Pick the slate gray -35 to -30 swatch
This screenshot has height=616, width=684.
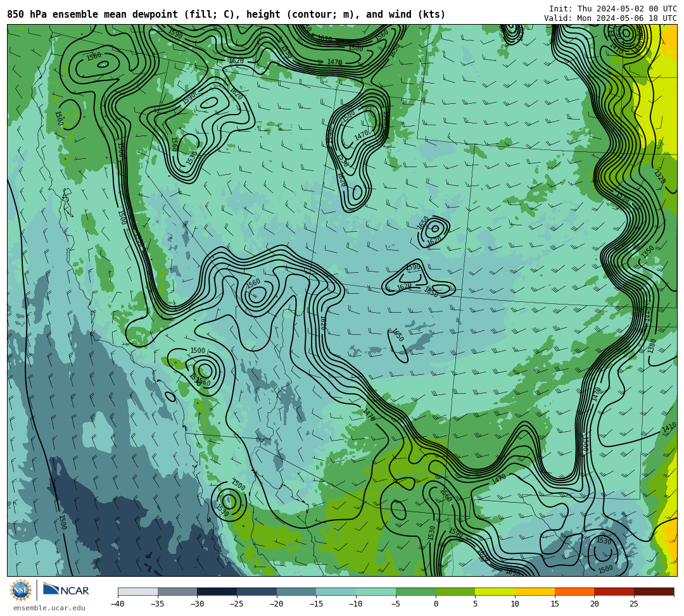click(177, 591)
